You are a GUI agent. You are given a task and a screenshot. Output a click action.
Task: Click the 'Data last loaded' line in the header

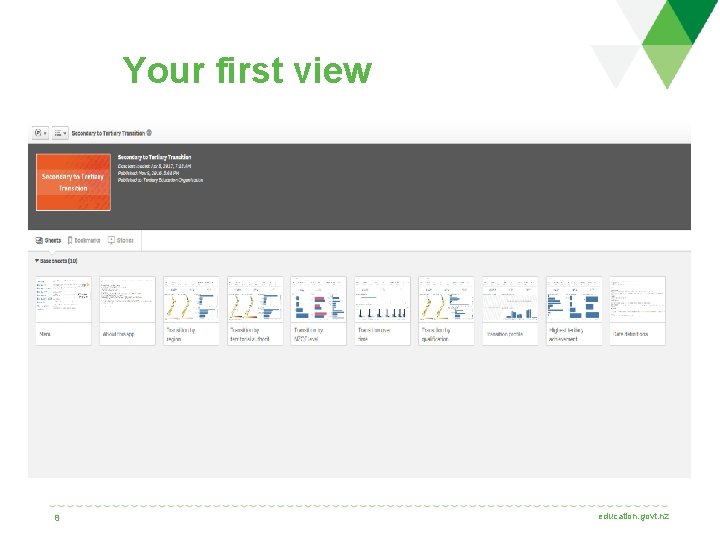[154, 166]
